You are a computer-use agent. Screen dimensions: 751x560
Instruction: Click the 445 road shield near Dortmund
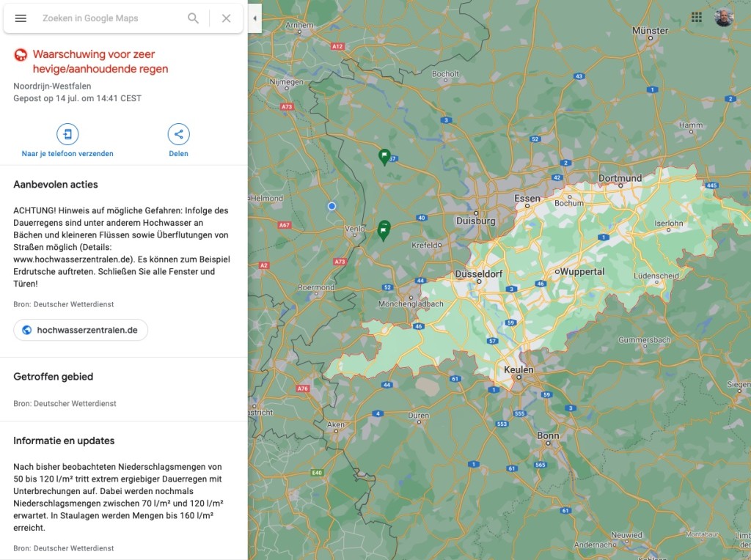point(711,185)
